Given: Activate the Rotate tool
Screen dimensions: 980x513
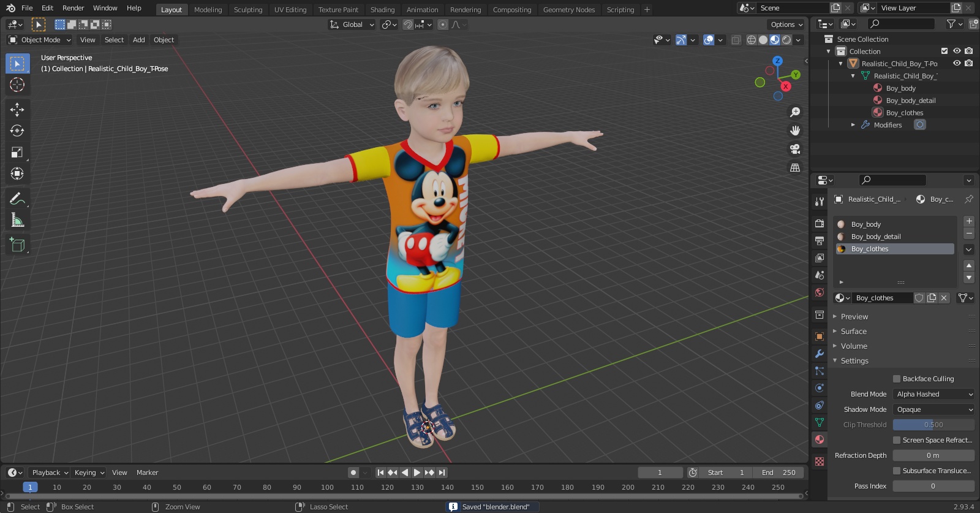Looking at the screenshot, I should coord(17,131).
